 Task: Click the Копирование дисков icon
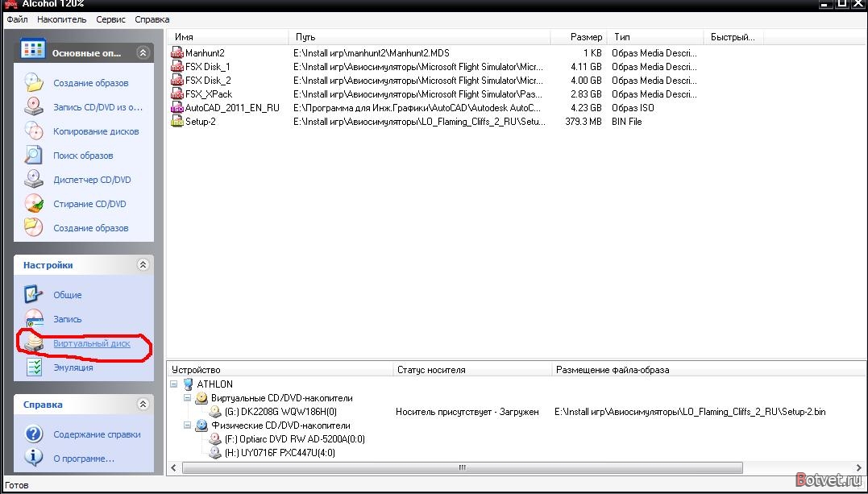pos(34,131)
